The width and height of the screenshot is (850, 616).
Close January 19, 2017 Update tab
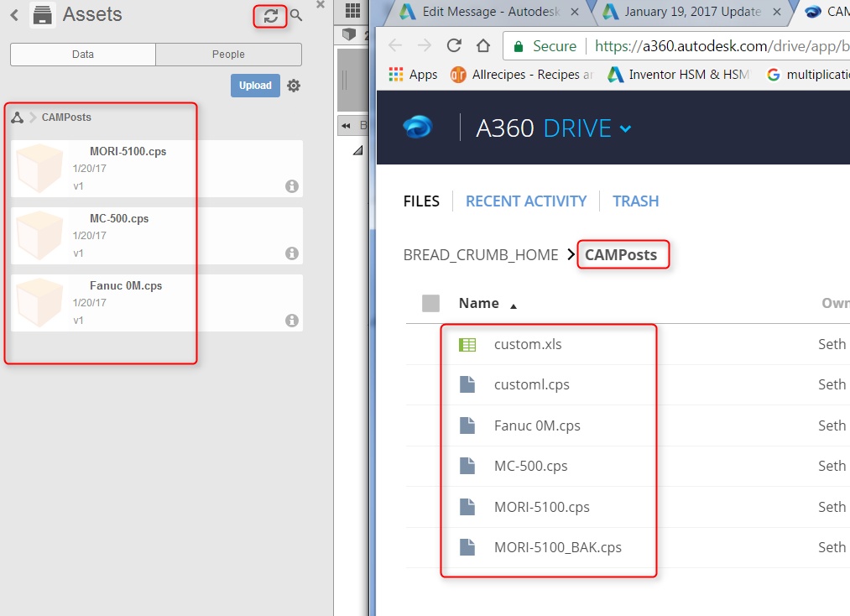click(x=777, y=12)
